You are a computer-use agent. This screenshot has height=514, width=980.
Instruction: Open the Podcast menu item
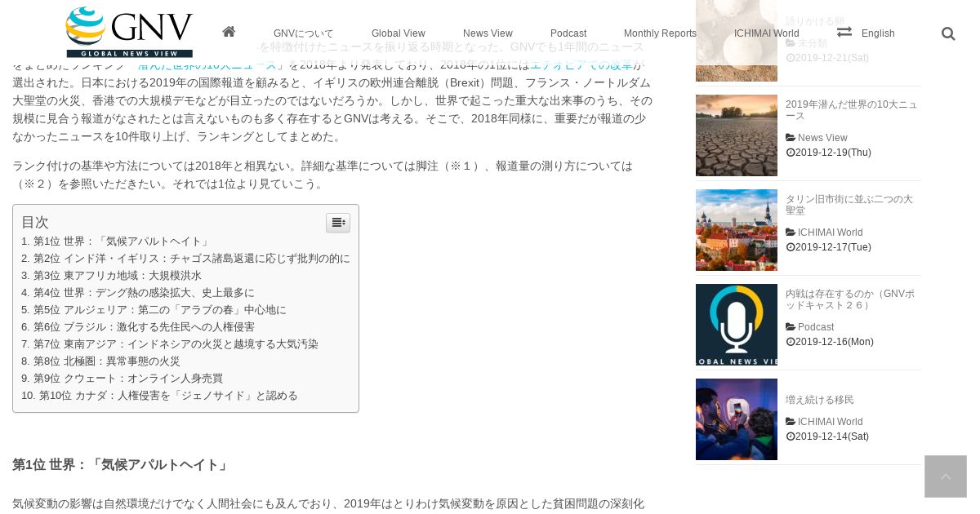(x=568, y=33)
